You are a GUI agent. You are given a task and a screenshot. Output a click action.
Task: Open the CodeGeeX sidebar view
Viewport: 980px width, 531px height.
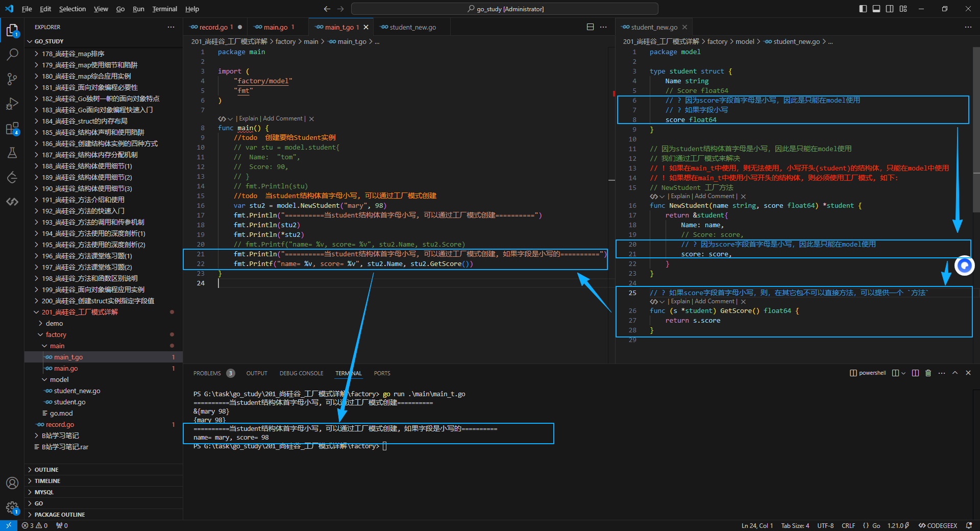click(x=12, y=202)
